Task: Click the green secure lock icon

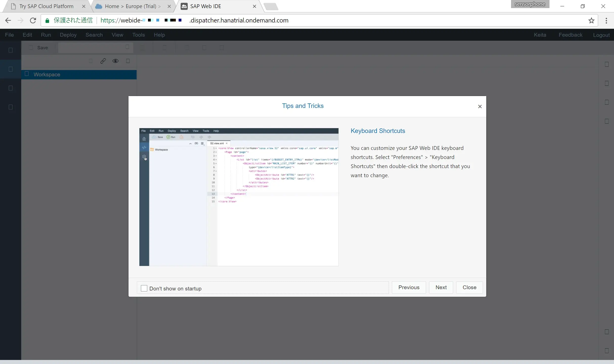Action: point(47,20)
